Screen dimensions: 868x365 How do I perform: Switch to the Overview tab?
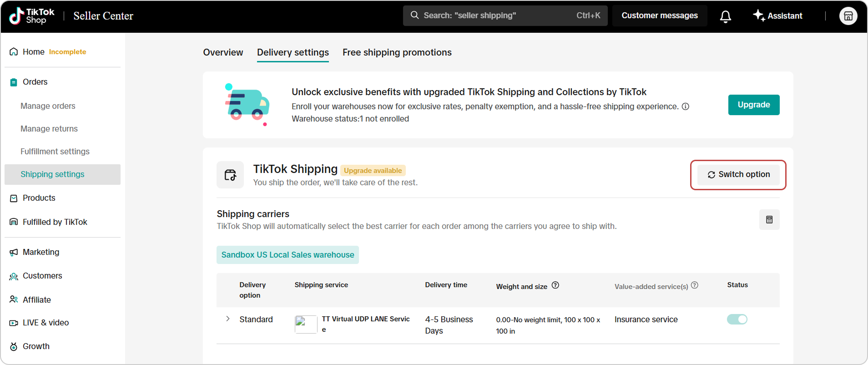pyautogui.click(x=223, y=52)
